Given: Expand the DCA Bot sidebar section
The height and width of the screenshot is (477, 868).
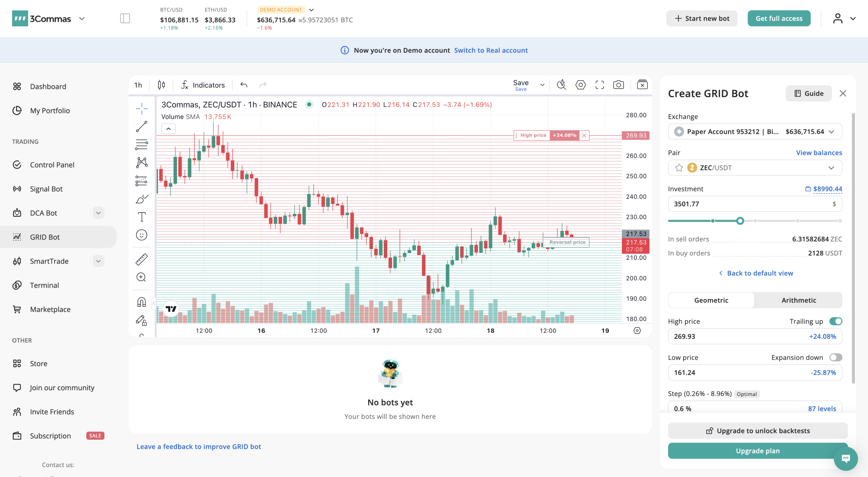Looking at the screenshot, I should 98,213.
